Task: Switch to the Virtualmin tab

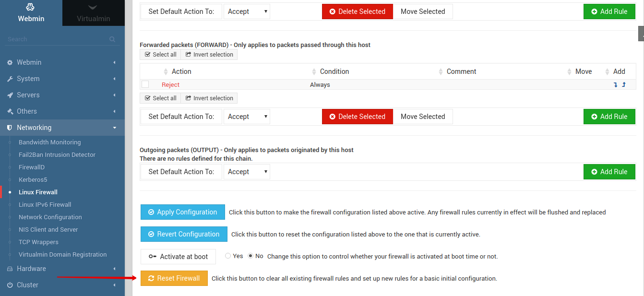Action: coord(93,13)
